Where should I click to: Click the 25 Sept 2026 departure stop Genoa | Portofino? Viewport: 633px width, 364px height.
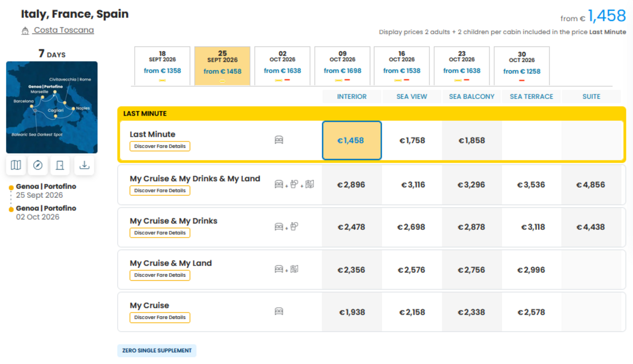point(46,187)
